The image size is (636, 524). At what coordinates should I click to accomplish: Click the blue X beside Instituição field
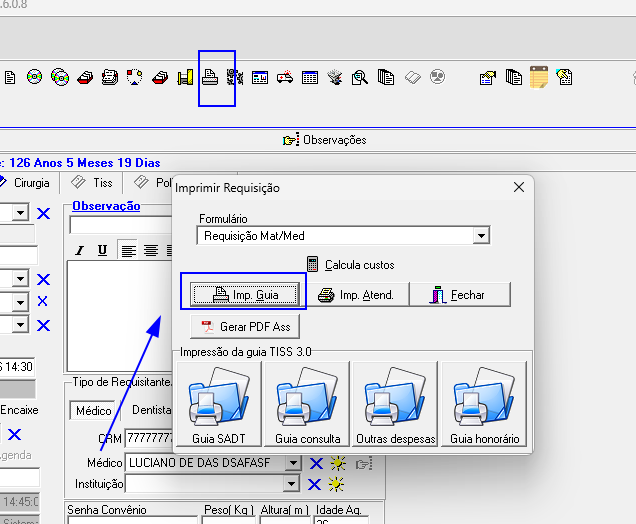[x=314, y=484]
